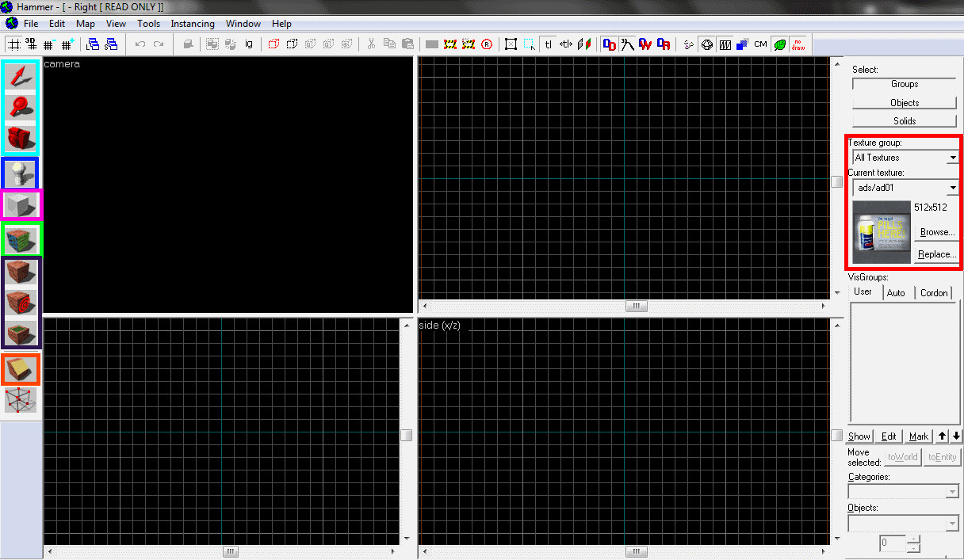The height and width of the screenshot is (560, 964).
Task: Click the Browse... texture button
Action: pos(937,232)
